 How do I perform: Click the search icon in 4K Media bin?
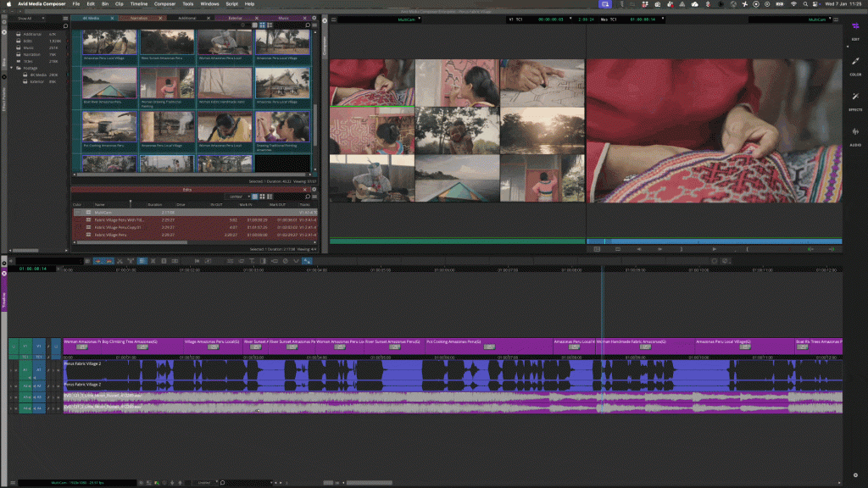(308, 25)
